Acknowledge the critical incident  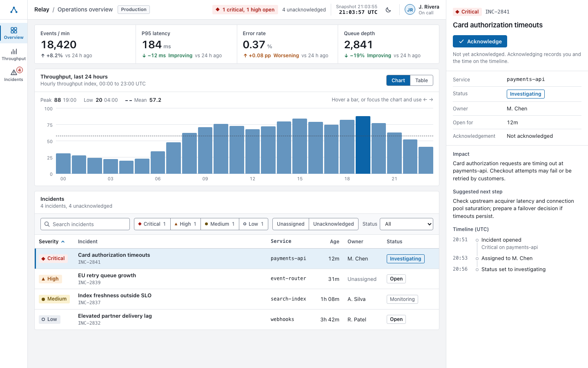[480, 41]
